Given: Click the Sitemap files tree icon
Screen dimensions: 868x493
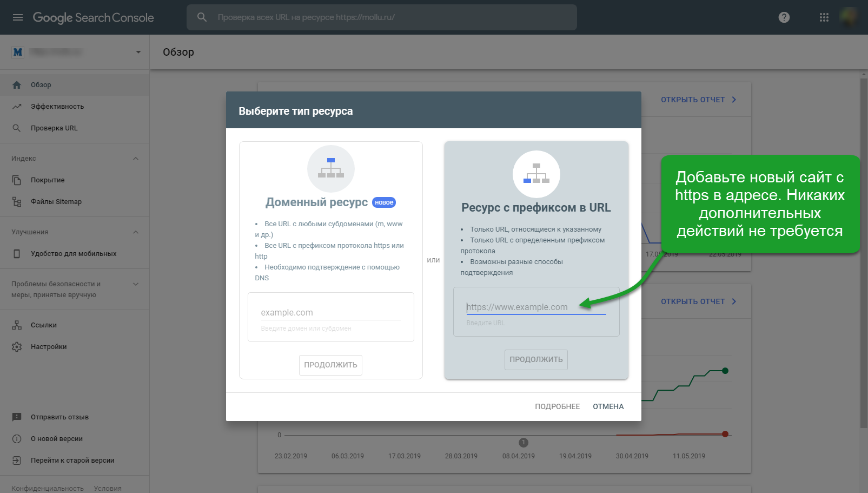Looking at the screenshot, I should (x=17, y=202).
